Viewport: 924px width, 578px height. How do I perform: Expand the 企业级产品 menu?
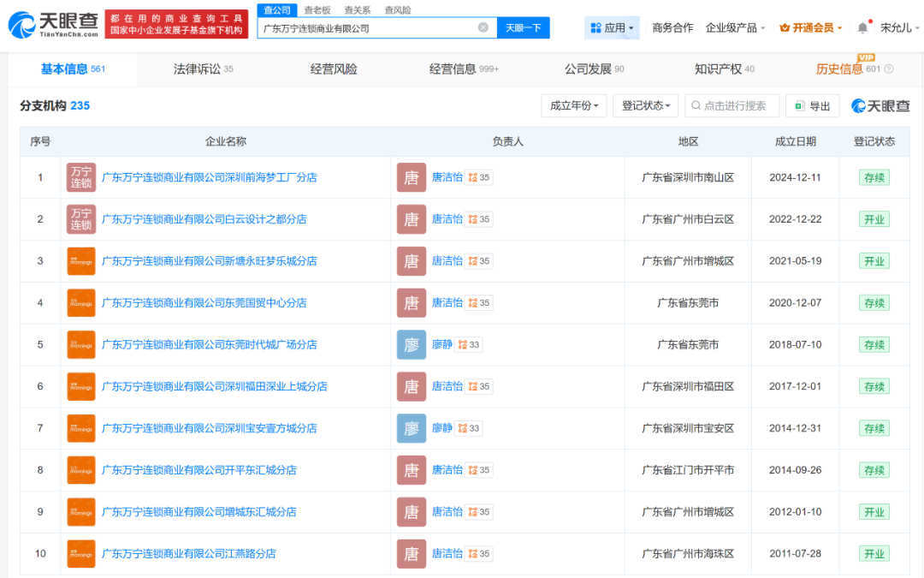tap(735, 27)
